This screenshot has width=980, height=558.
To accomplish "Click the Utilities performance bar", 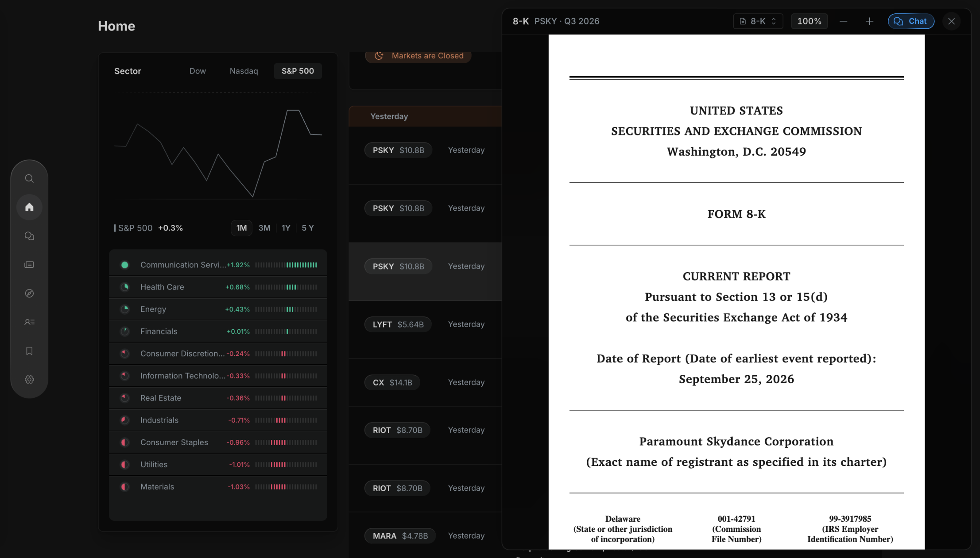I will point(286,465).
